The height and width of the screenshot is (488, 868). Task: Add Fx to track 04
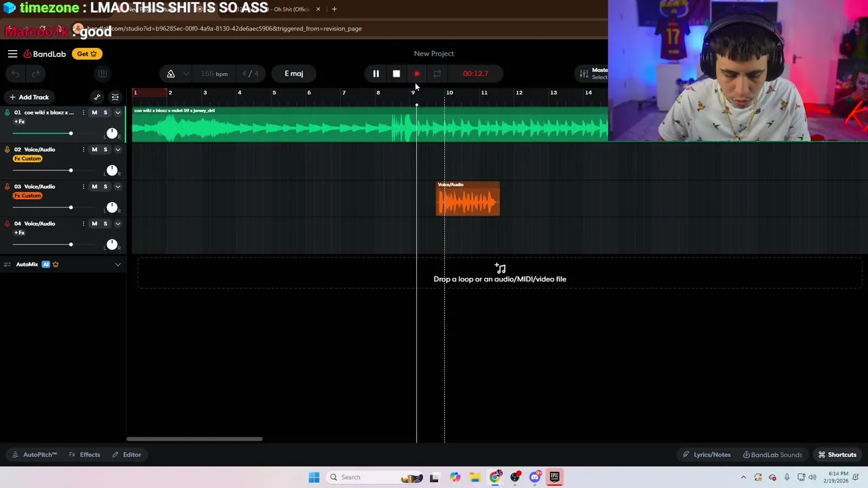pos(20,232)
